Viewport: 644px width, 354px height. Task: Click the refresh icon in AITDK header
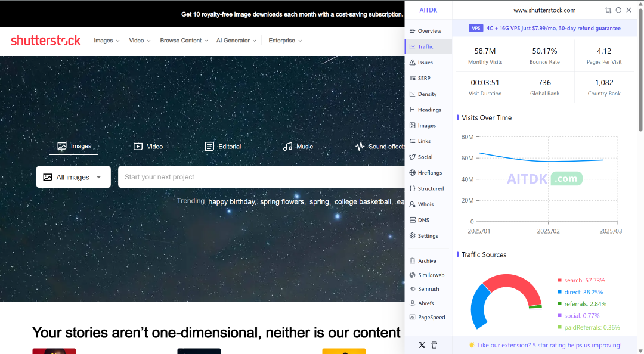coord(618,10)
